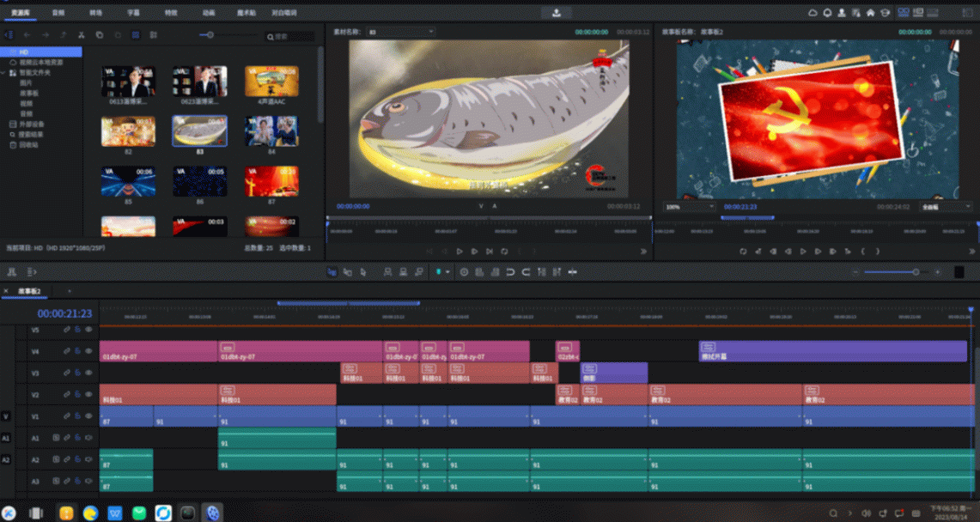Hide track V5 with its eye icon
The width and height of the screenshot is (980, 522).
click(88, 329)
